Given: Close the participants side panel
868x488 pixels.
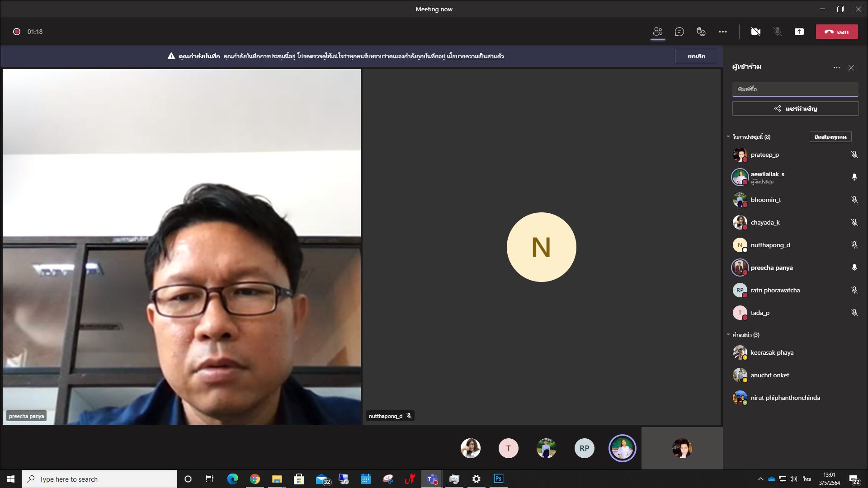Looking at the screenshot, I should pyautogui.click(x=851, y=68).
